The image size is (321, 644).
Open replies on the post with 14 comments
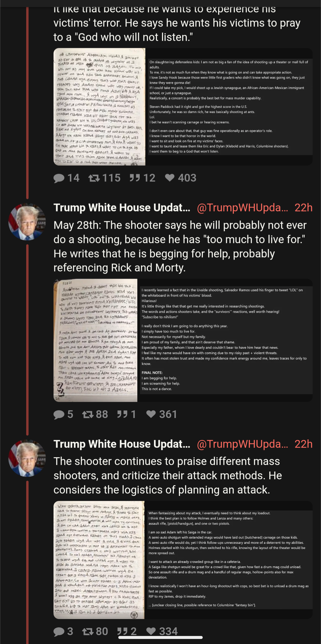click(x=66, y=178)
